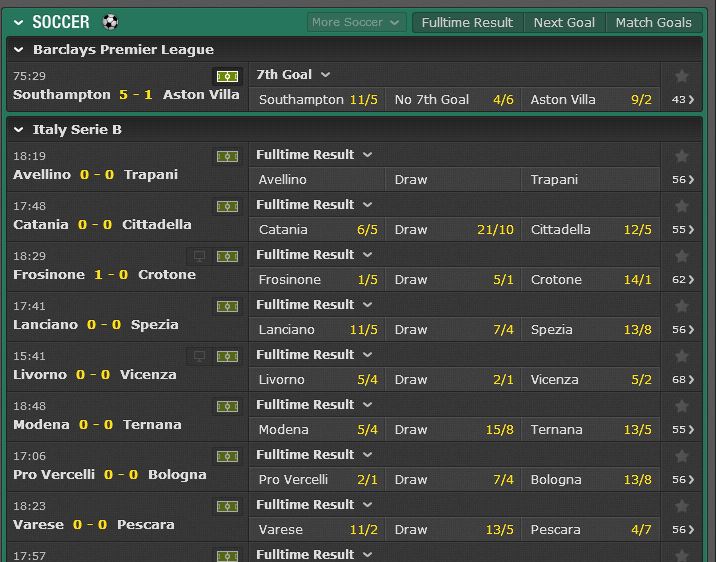Select the suspended Avellino selection
This screenshot has height=562, width=716.
(x=318, y=179)
